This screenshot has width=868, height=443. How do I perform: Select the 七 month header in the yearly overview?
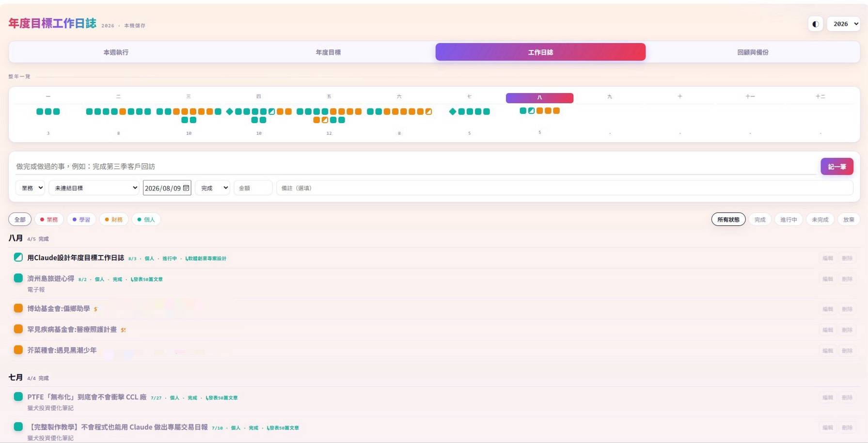[x=469, y=96]
